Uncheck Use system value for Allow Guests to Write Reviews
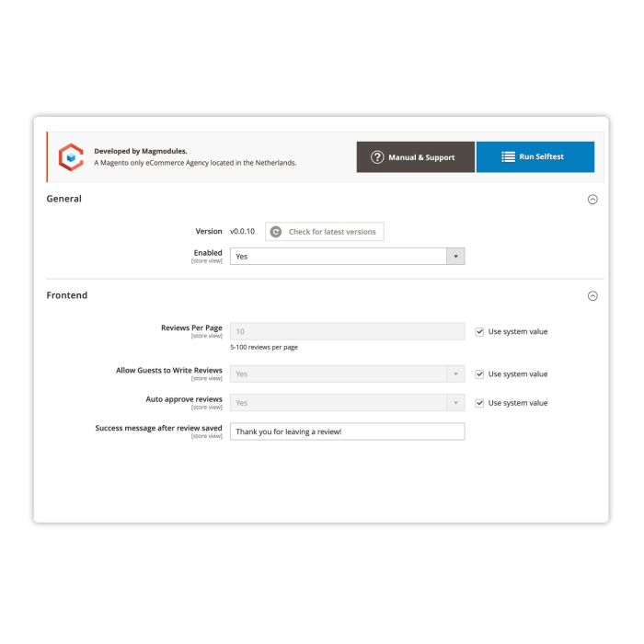Image resolution: width=644 pixels, height=644 pixels. 479,374
